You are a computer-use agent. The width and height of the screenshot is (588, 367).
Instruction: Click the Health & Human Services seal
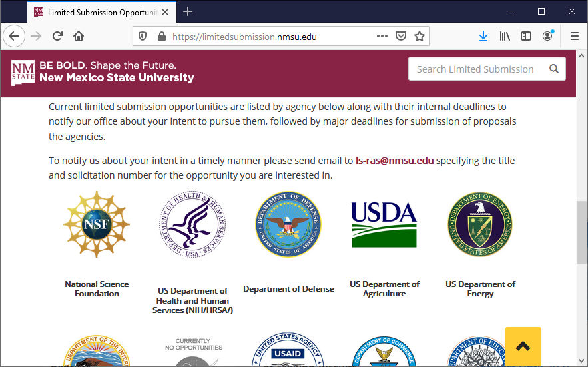[x=192, y=224]
